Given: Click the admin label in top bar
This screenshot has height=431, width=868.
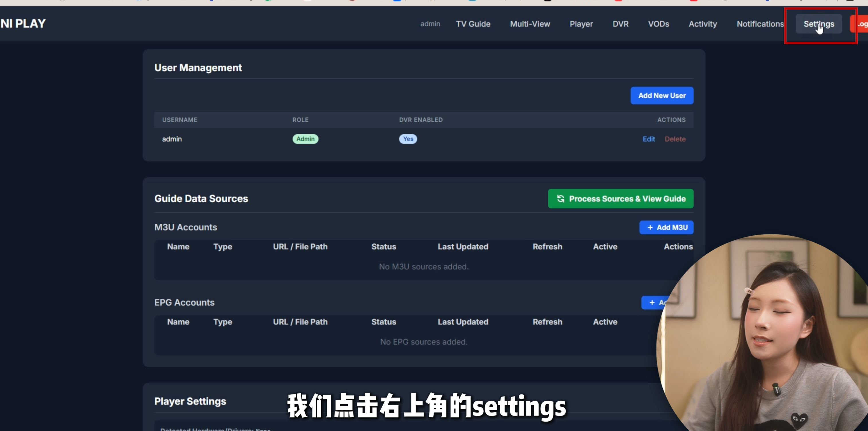Looking at the screenshot, I should [x=430, y=24].
